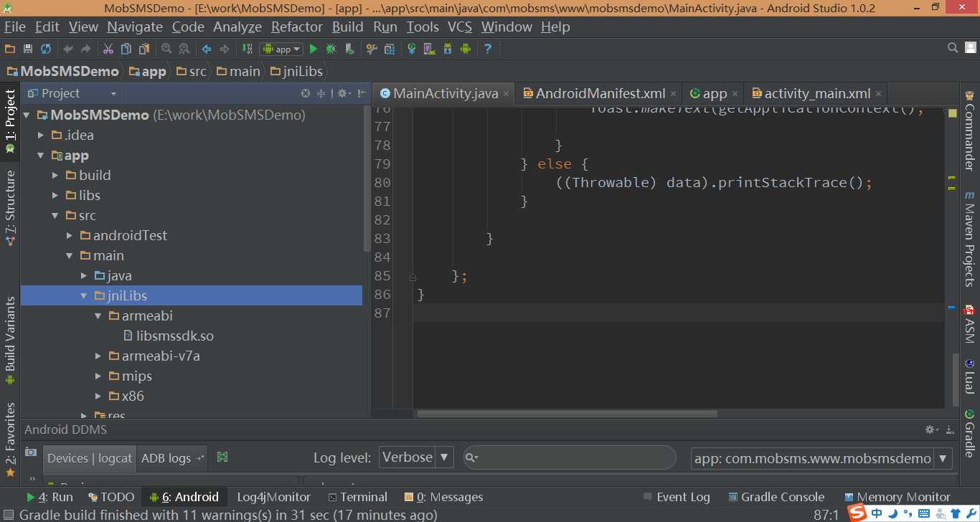Click the Synchronize toolbar icon
This screenshot has width=980, height=522.
point(46,49)
